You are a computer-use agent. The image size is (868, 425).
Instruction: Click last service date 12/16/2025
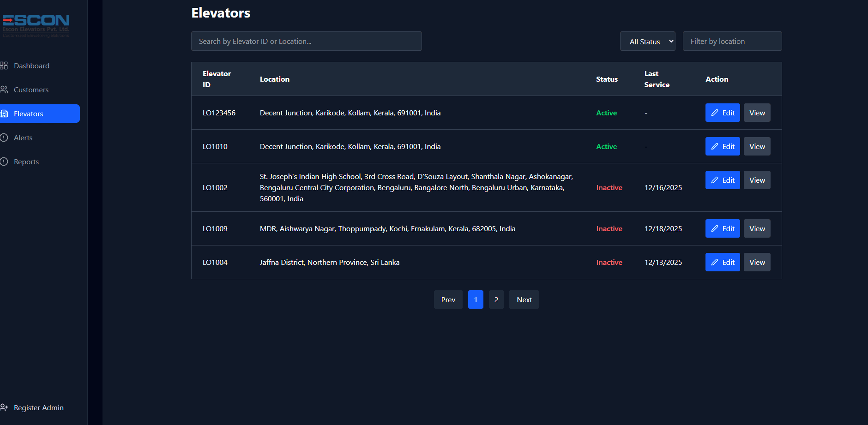click(663, 187)
